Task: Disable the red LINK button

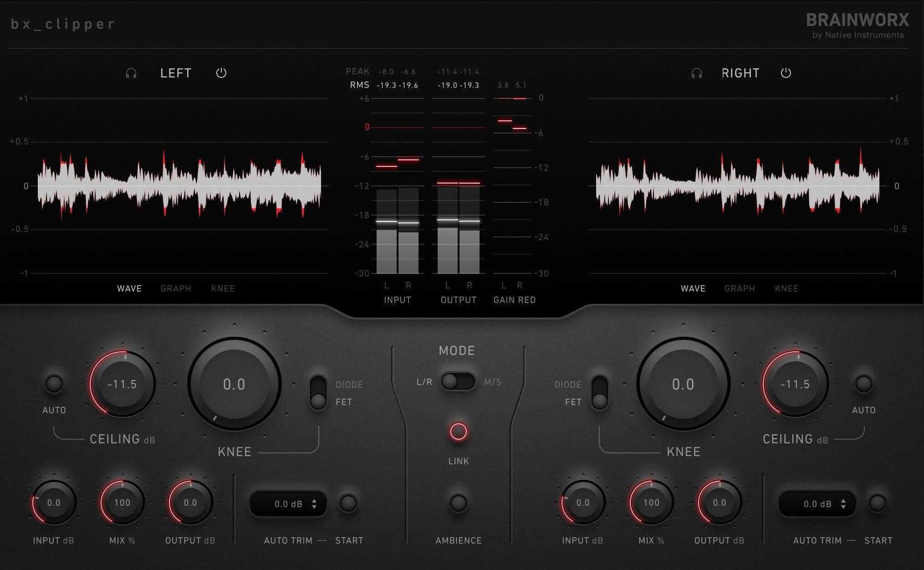Action: [459, 431]
